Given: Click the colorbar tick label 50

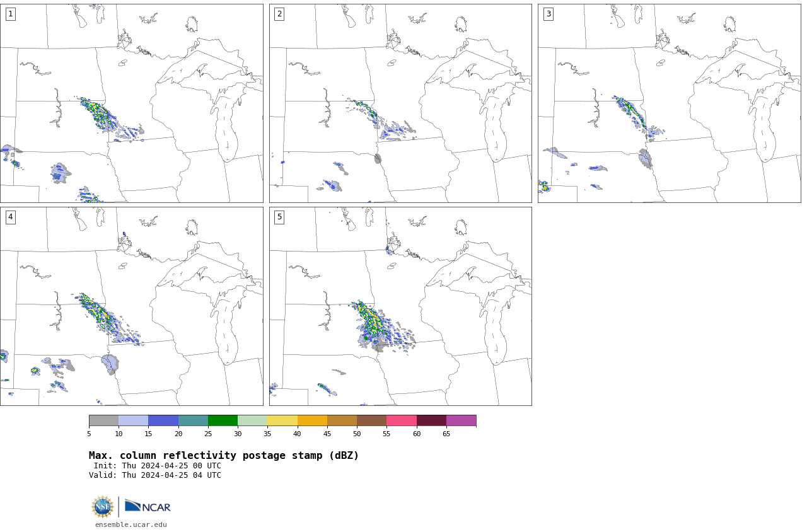Looking at the screenshot, I should click(x=357, y=434).
